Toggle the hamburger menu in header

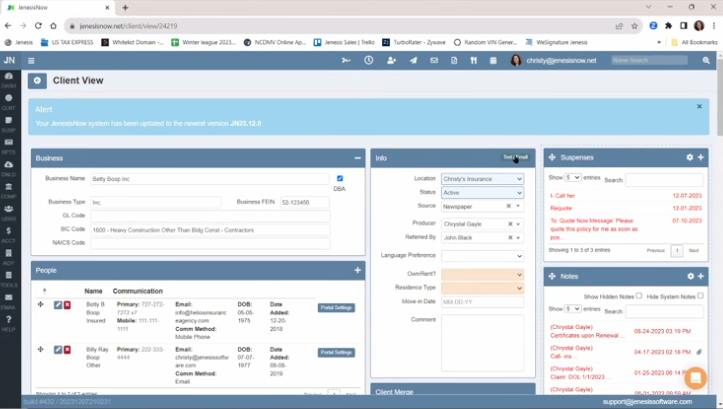31,60
